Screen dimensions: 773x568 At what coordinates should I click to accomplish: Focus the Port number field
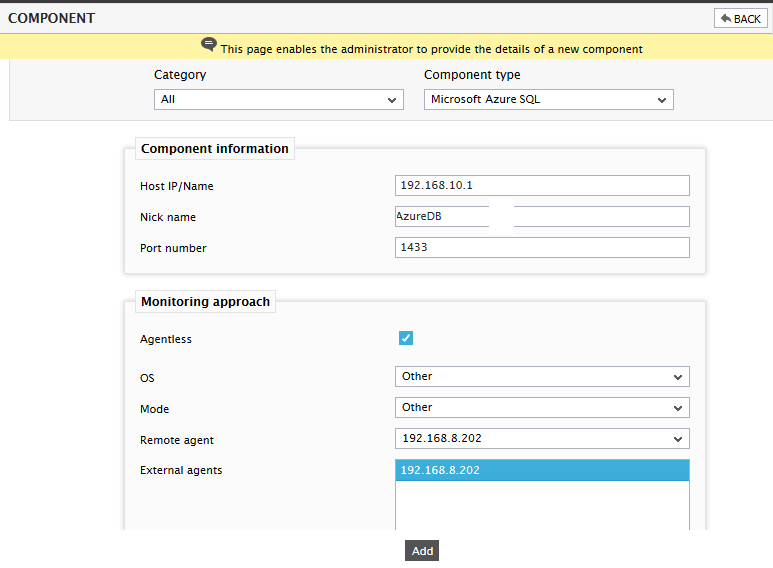542,248
